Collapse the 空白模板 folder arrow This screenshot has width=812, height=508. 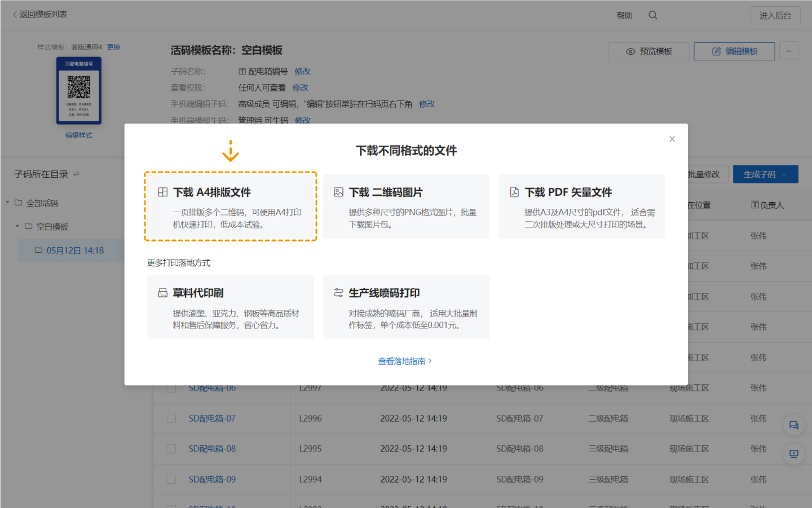point(17,226)
